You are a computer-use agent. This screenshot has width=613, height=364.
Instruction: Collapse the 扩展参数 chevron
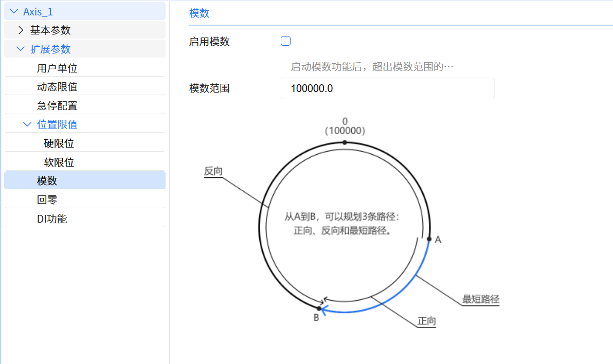coord(21,49)
